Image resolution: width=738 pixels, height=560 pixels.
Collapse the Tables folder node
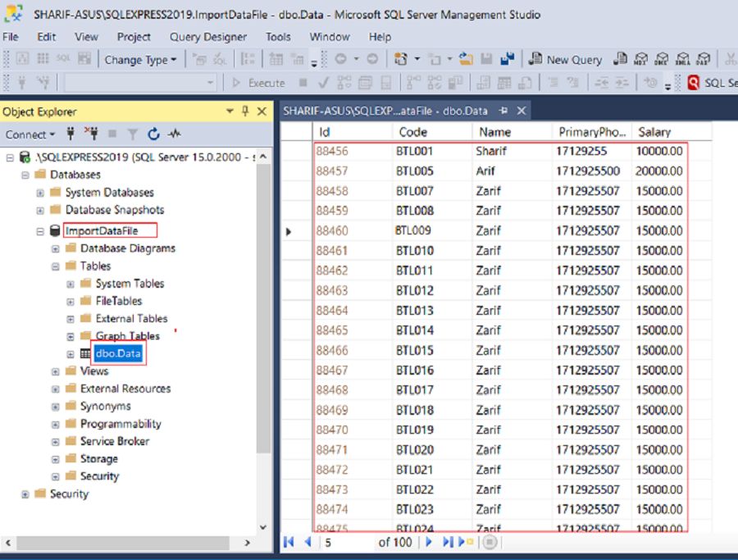click(x=56, y=266)
